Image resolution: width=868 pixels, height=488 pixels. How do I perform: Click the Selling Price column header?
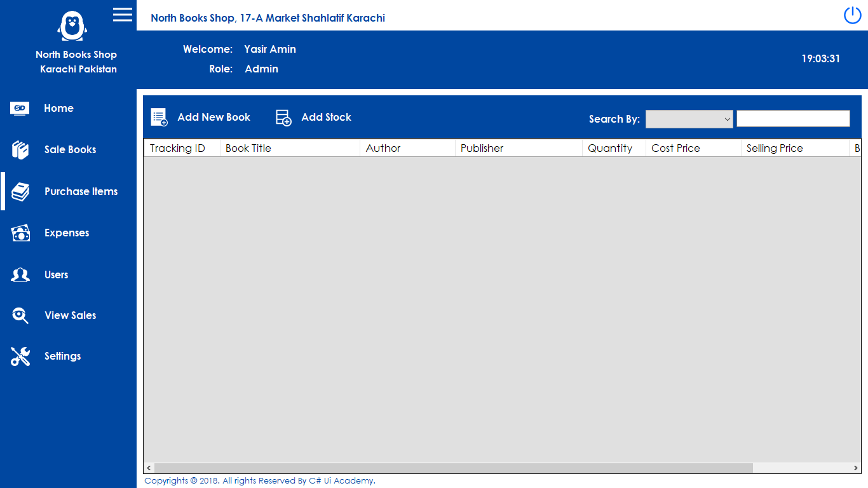pos(795,148)
